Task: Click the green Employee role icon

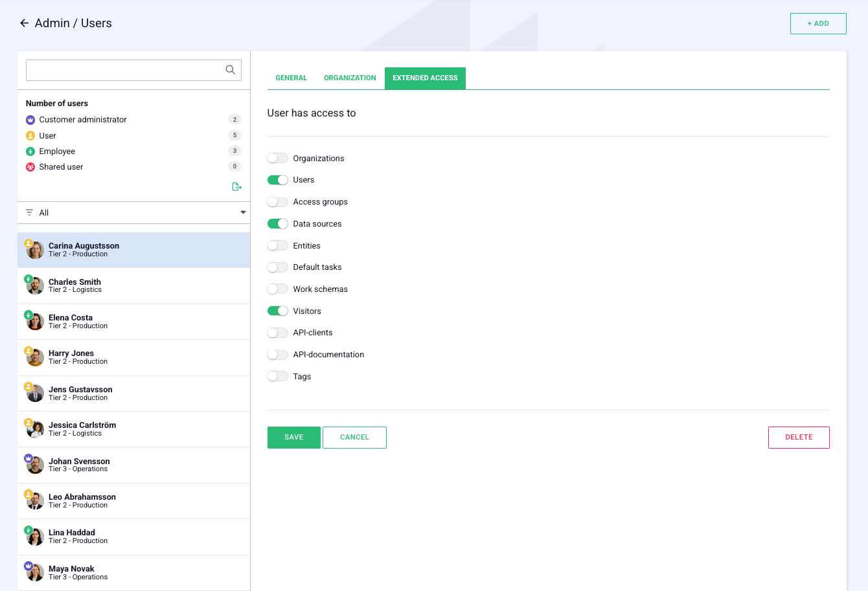Action: pos(30,151)
